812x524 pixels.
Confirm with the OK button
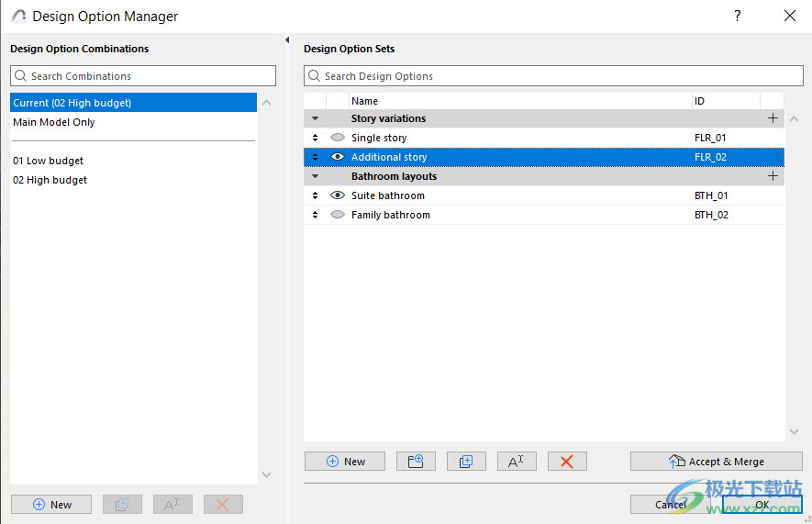tap(762, 505)
